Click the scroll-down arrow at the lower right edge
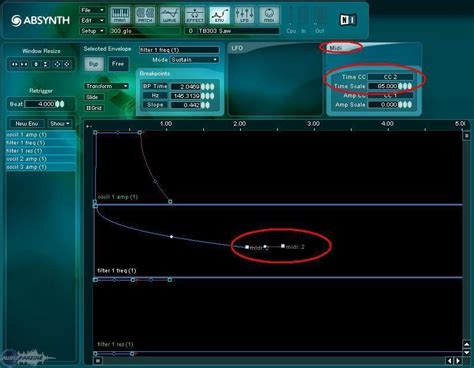 click(x=467, y=352)
